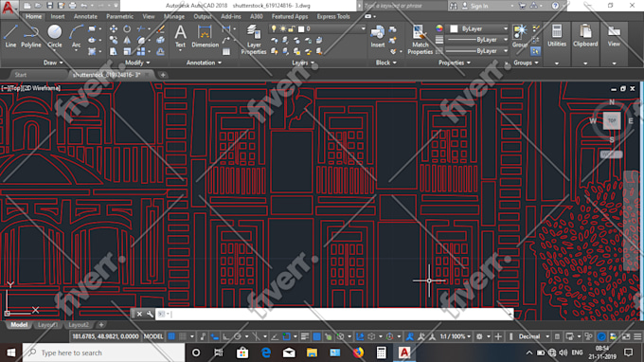Click the TOP face of ViewCube
The height and width of the screenshot is (362, 644).
pos(612,120)
